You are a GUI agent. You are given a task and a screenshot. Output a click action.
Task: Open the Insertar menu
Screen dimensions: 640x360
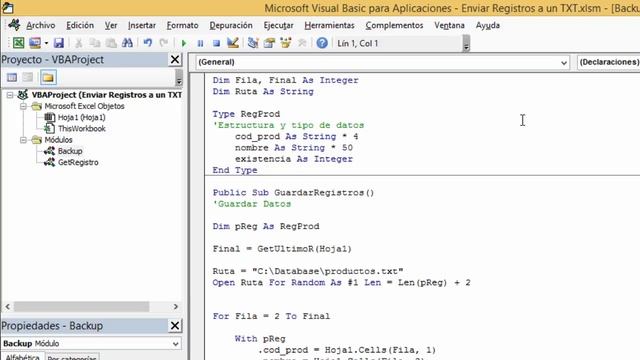142,25
